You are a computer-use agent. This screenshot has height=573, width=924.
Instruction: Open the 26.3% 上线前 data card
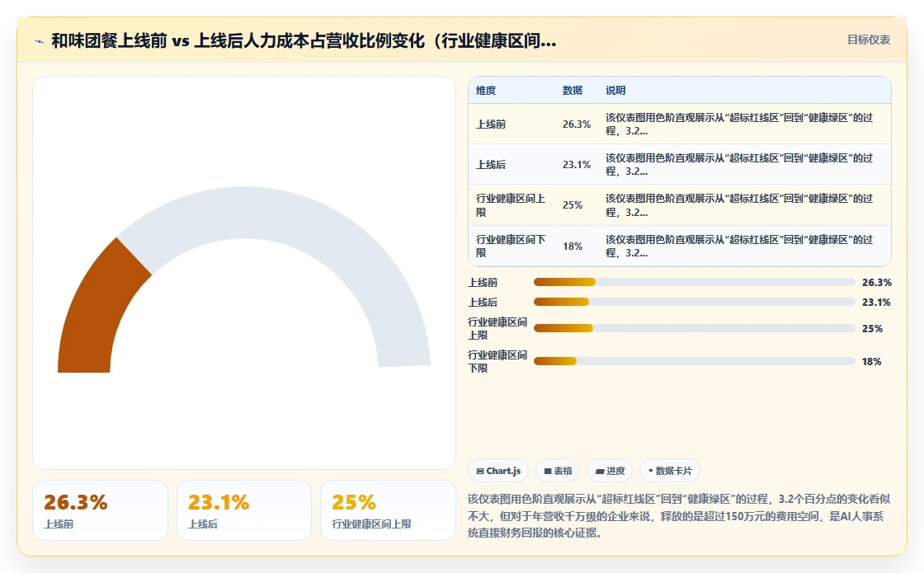click(100, 510)
